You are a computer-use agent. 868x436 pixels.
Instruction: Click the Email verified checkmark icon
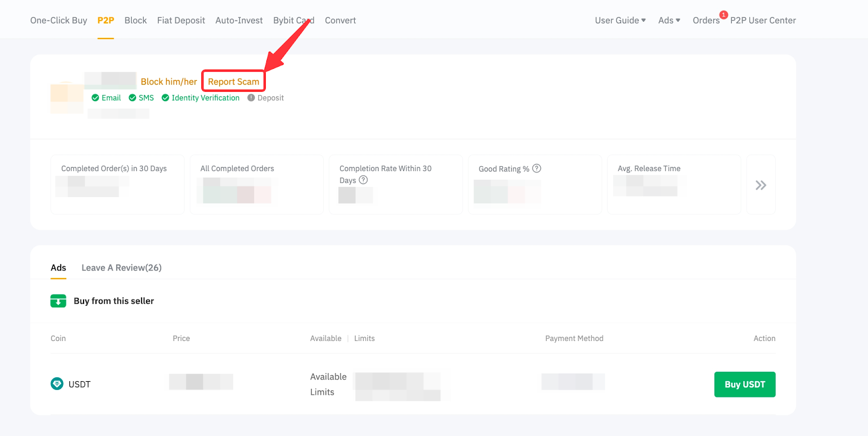coord(95,98)
